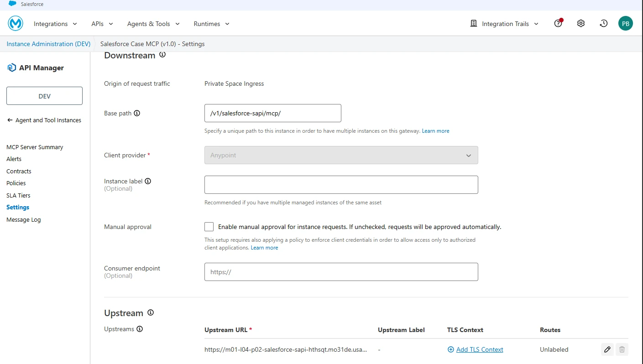The image size is (643, 364).
Task: Click the Salesforce cloud logo
Action: pyautogui.click(x=12, y=4)
